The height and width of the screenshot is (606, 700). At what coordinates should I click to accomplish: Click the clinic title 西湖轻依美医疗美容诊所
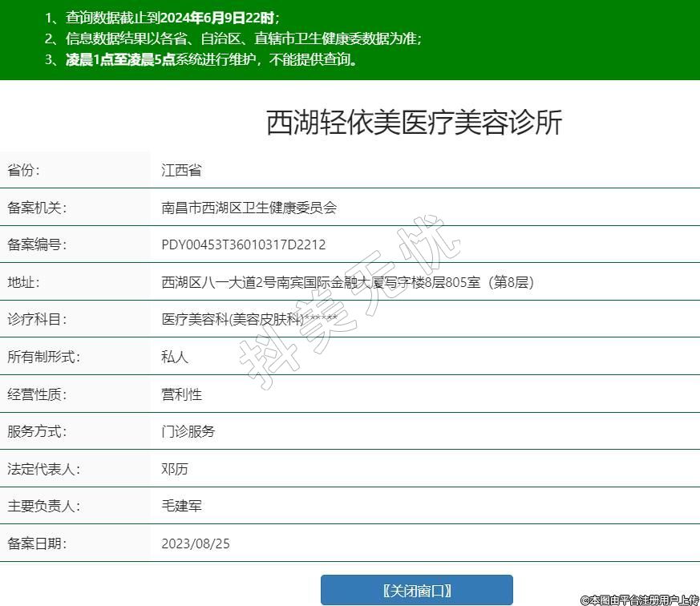[414, 123]
